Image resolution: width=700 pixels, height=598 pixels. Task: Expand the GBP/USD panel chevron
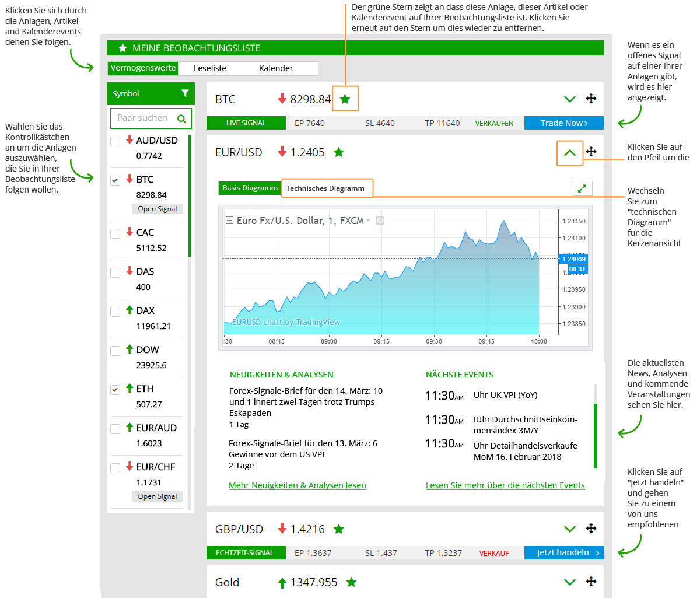pyautogui.click(x=570, y=529)
